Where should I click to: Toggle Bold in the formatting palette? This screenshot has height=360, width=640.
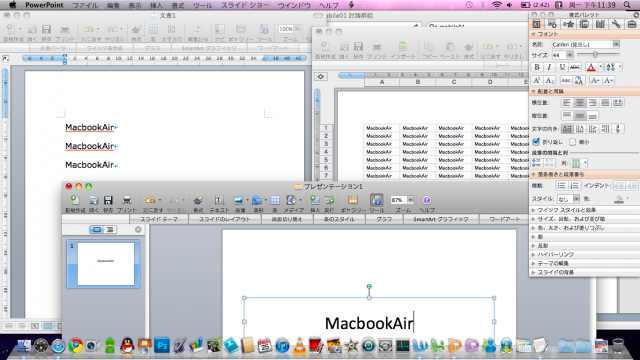click(537, 67)
